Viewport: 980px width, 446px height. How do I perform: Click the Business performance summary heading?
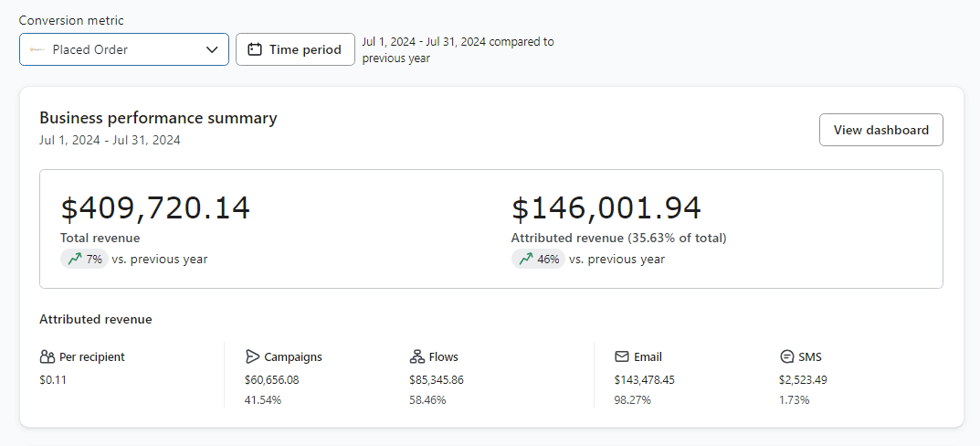click(158, 118)
